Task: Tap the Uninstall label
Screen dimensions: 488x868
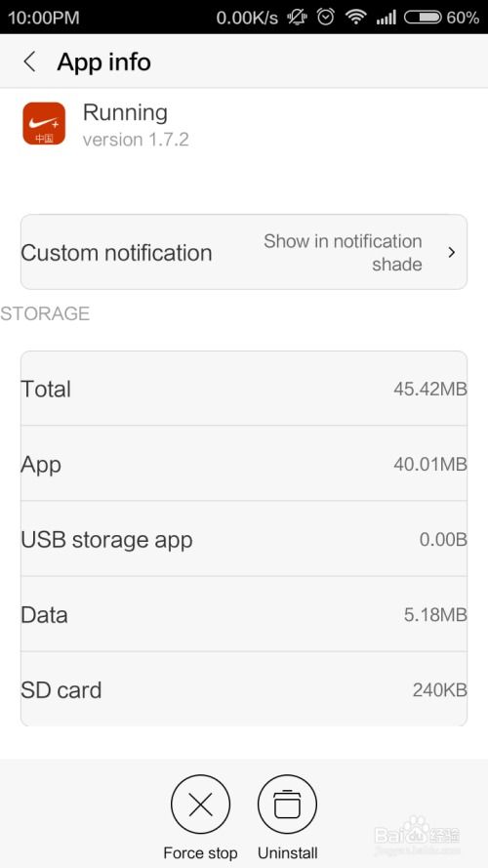Action: pos(288,852)
